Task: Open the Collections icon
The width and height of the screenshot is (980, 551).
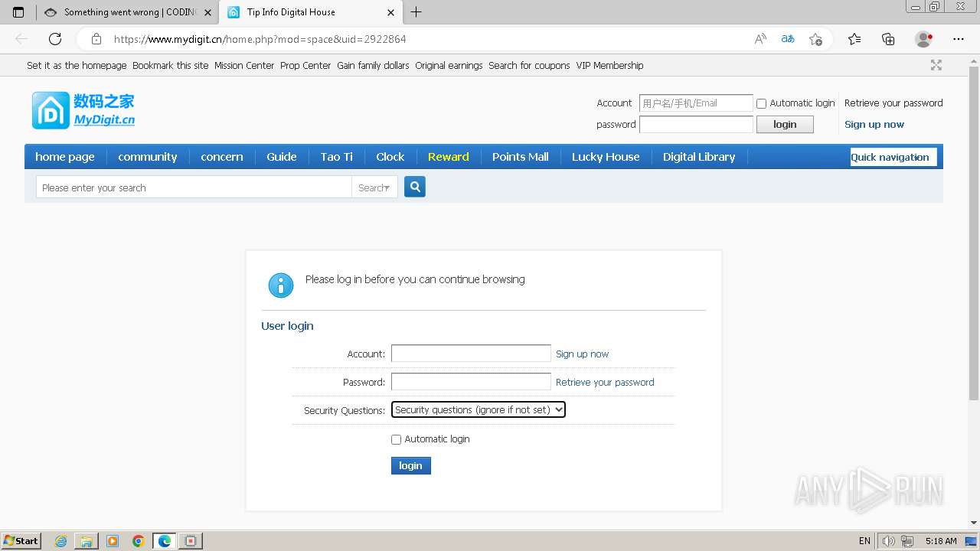Action: coord(888,39)
